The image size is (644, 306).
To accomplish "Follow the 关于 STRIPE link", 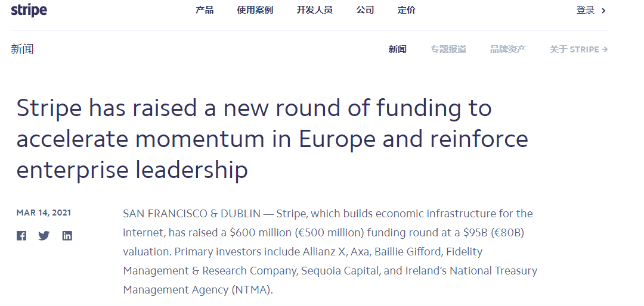I will tap(574, 49).
